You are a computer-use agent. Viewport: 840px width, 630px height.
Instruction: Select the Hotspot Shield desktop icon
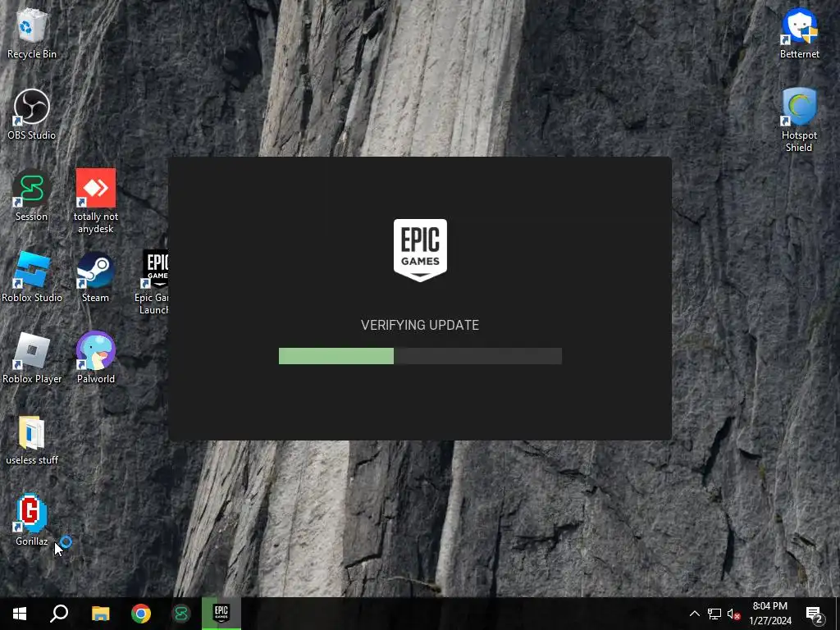[x=799, y=119]
